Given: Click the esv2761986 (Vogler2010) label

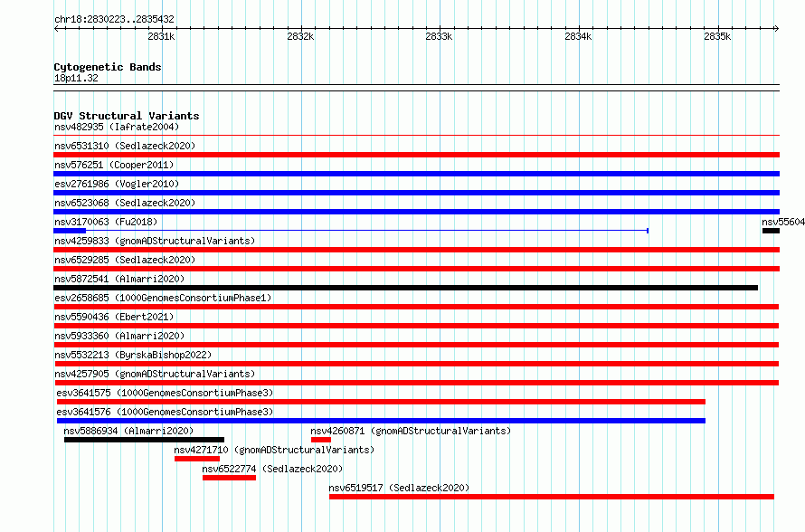Looking at the screenshot, I should tap(117, 184).
